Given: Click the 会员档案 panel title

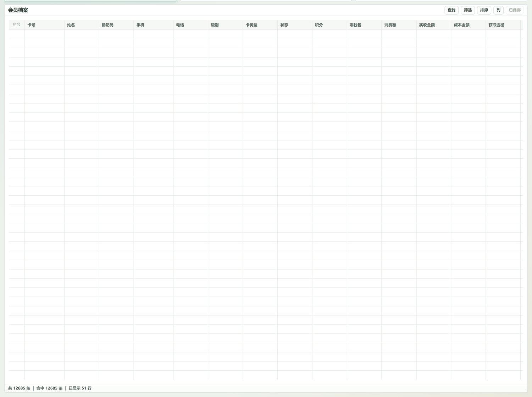Looking at the screenshot, I should 18,10.
